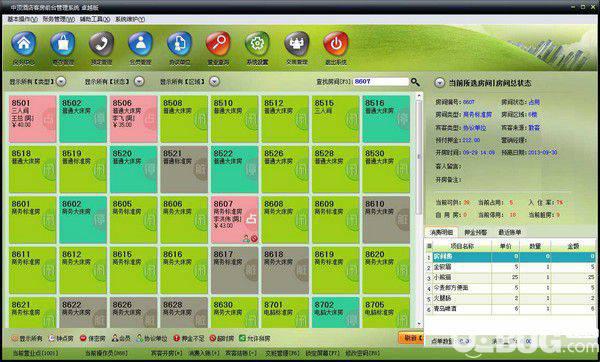Screen dimensions: 600x362
Task: Open the shift handover (交班管理) icon
Action: click(x=297, y=44)
